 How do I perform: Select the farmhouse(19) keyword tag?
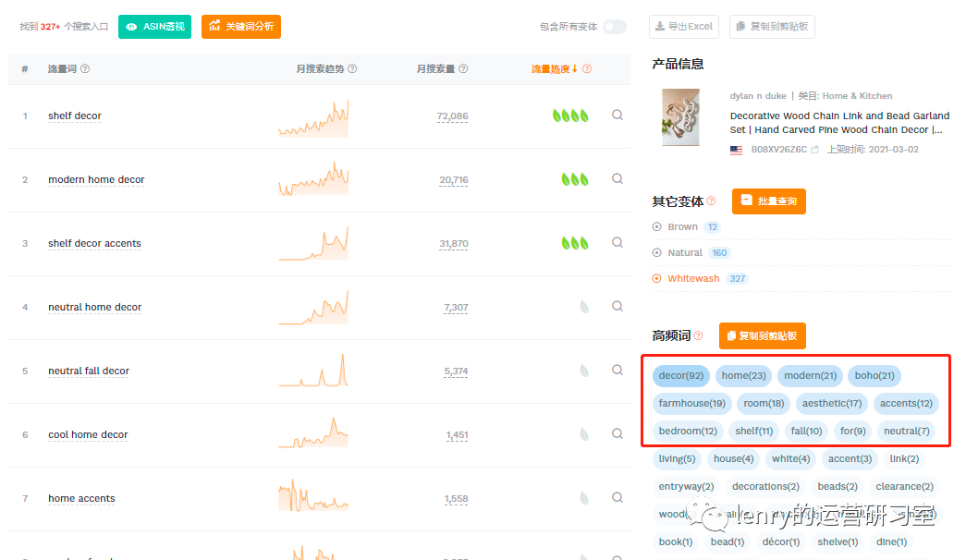tap(691, 404)
